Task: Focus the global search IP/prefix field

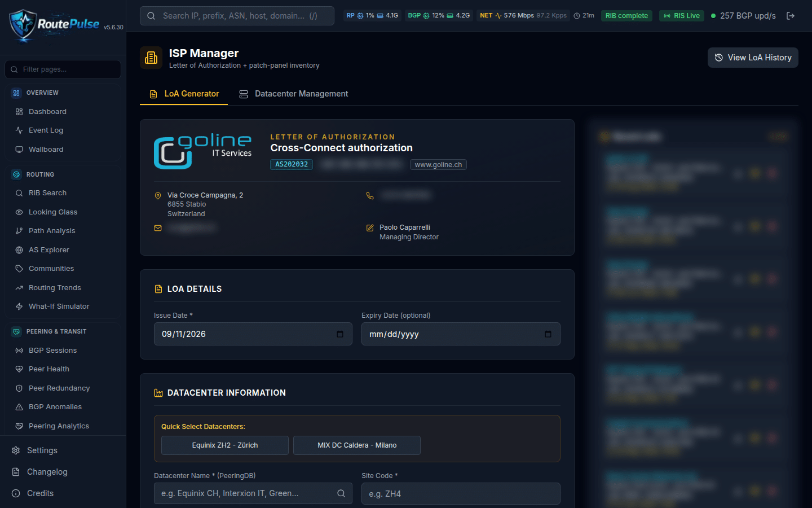Action: click(x=237, y=16)
